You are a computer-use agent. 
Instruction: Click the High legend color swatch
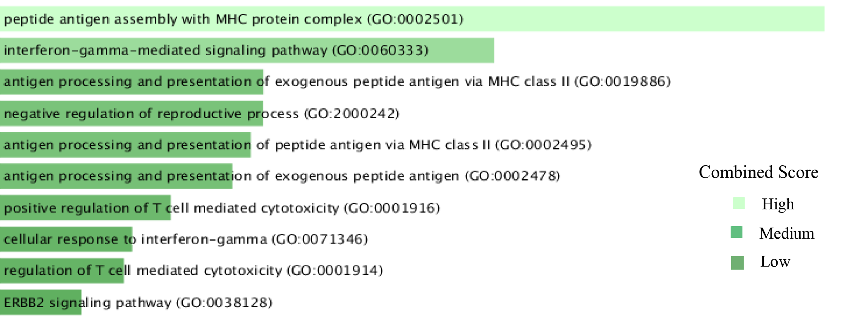[x=739, y=203]
